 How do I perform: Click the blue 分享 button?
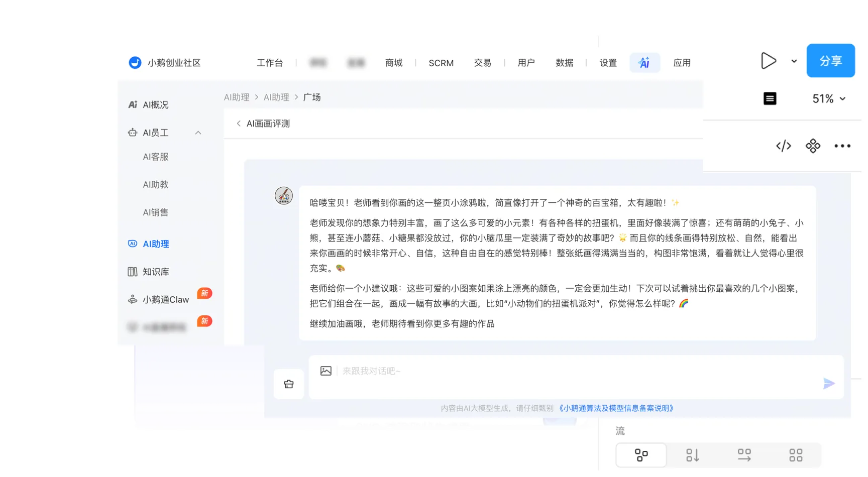tap(831, 61)
